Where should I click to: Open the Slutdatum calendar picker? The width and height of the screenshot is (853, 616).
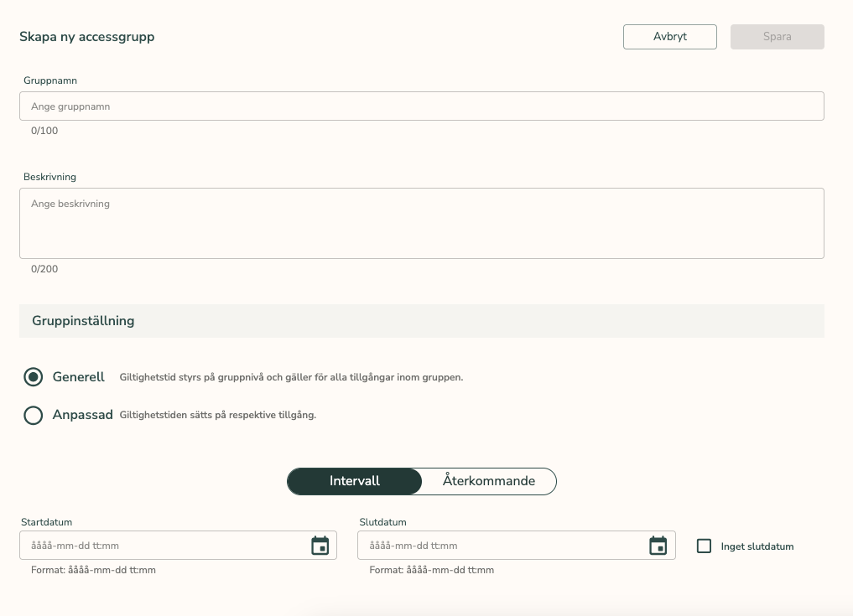[x=658, y=546]
